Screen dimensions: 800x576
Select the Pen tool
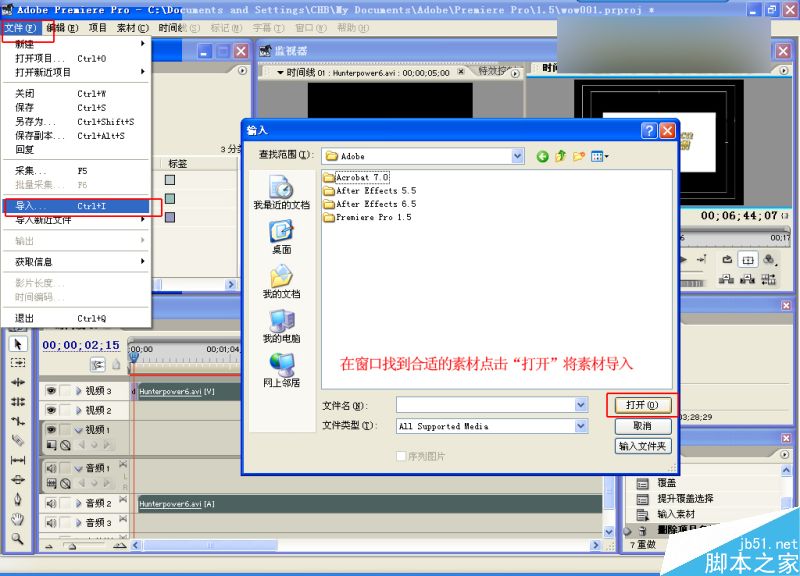tap(18, 499)
